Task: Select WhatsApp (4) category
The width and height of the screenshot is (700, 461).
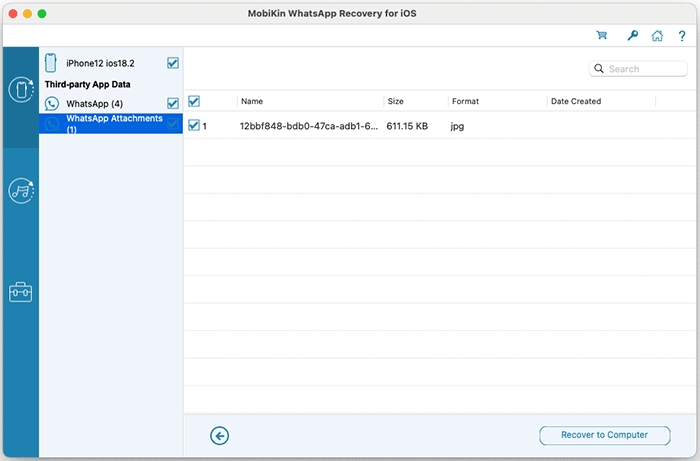Action: point(111,104)
